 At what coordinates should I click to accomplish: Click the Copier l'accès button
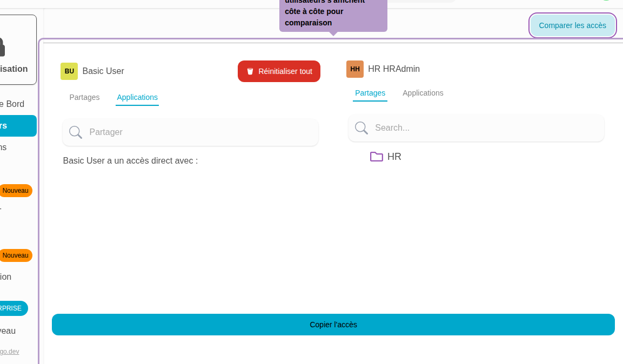333,325
